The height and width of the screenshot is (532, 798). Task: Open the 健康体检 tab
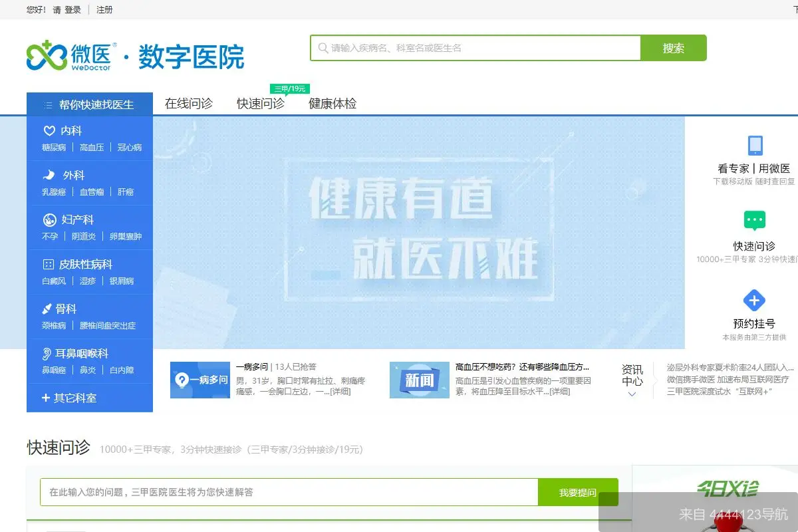pyautogui.click(x=332, y=104)
